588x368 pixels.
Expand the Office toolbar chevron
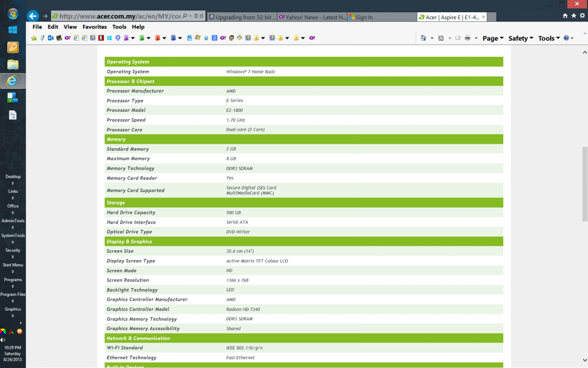tap(13, 213)
